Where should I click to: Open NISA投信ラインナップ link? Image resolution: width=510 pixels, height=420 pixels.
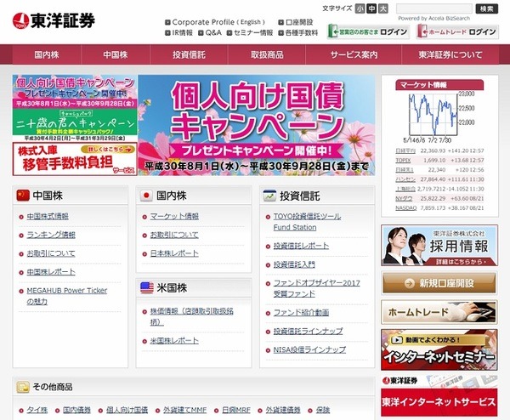point(309,349)
